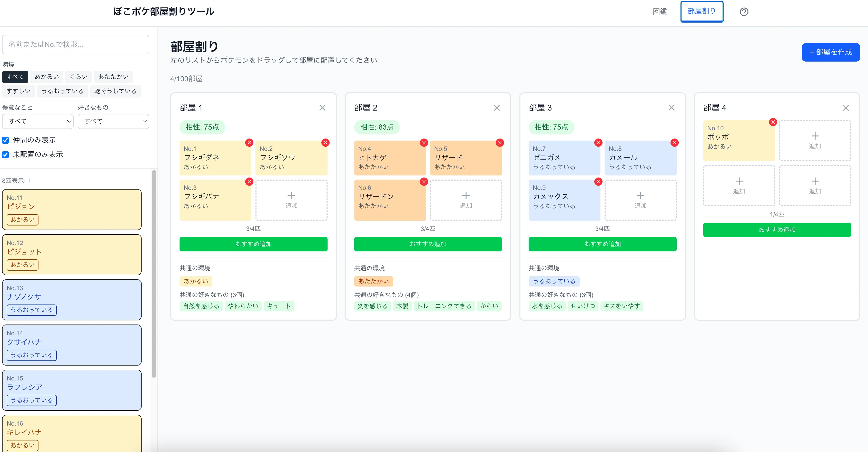Close 部屋 3 with its X icon

671,108
